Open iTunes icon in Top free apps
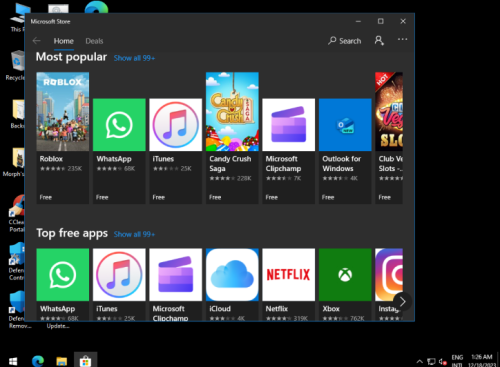 [119, 275]
